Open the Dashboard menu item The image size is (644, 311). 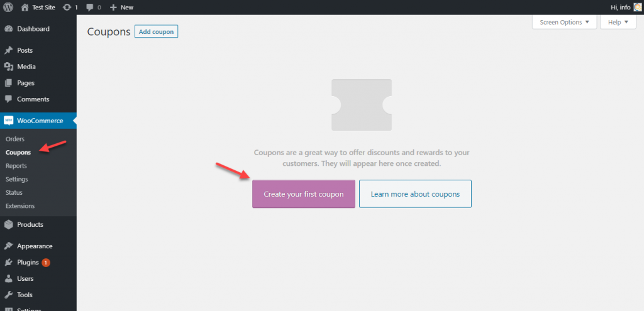[33, 29]
